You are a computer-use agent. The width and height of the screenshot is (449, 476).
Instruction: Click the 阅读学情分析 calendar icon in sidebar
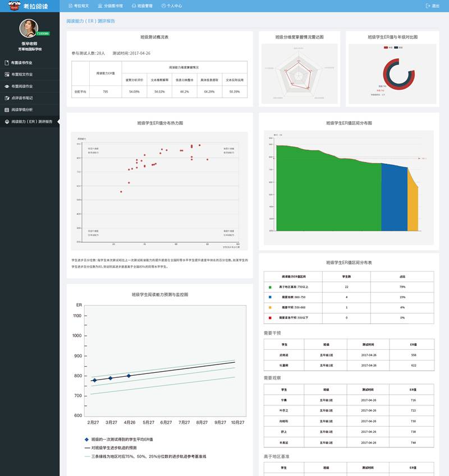(x=7, y=109)
